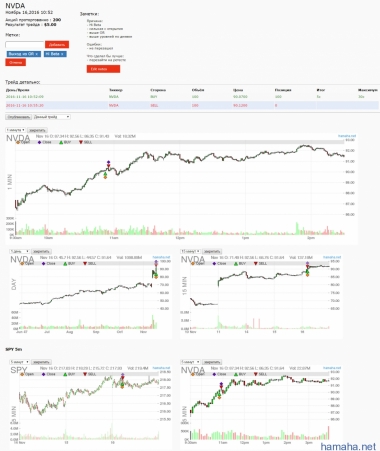This screenshot has width=380, height=451.
Task: Click the Опубликовать button
Action: pos(19,117)
